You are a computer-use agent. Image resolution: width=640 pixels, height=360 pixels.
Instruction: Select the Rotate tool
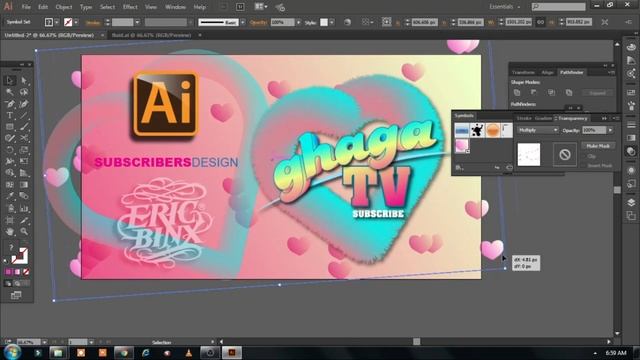coord(10,150)
